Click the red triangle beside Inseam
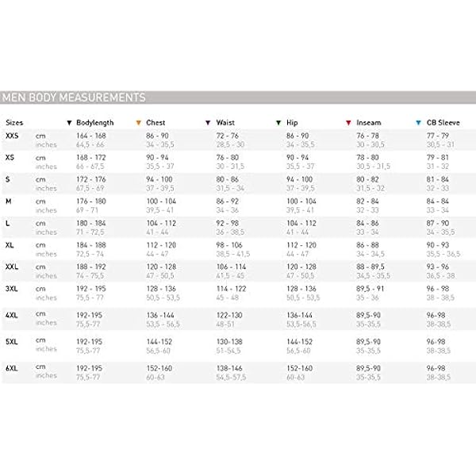This screenshot has height=476, width=476. pos(347,123)
